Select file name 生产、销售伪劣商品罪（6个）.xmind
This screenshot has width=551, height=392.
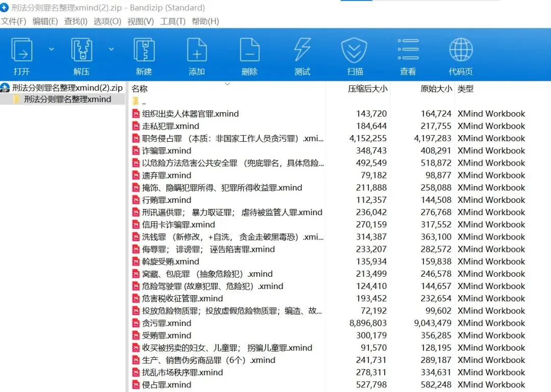[x=209, y=360]
